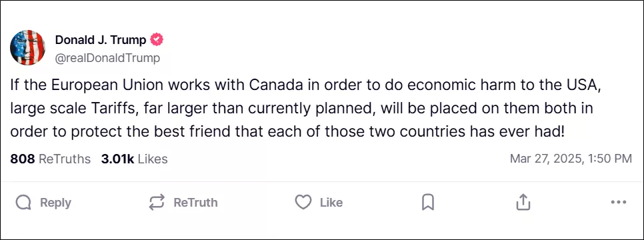Open the Donald J. Trump display name
The height and width of the screenshot is (240, 644).
[x=101, y=40]
